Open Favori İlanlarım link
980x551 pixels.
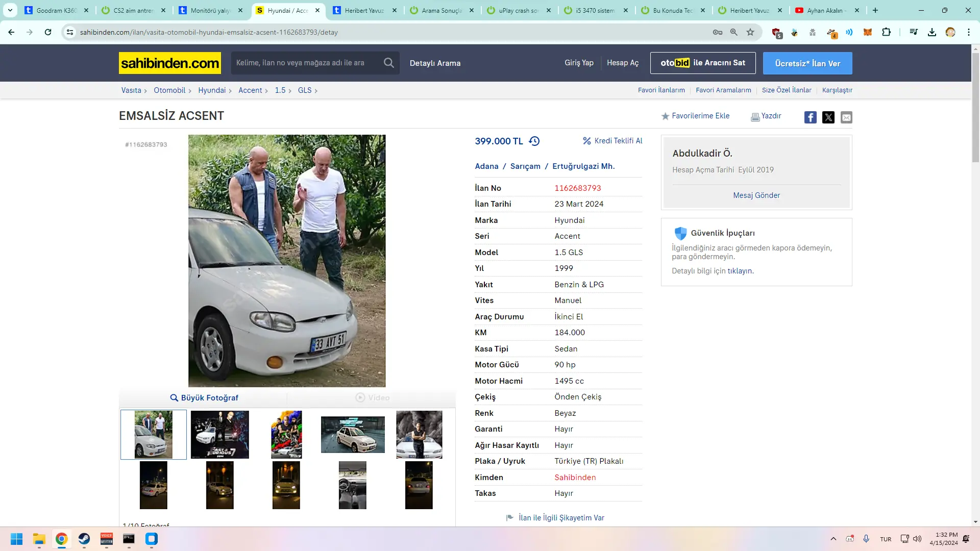click(661, 90)
